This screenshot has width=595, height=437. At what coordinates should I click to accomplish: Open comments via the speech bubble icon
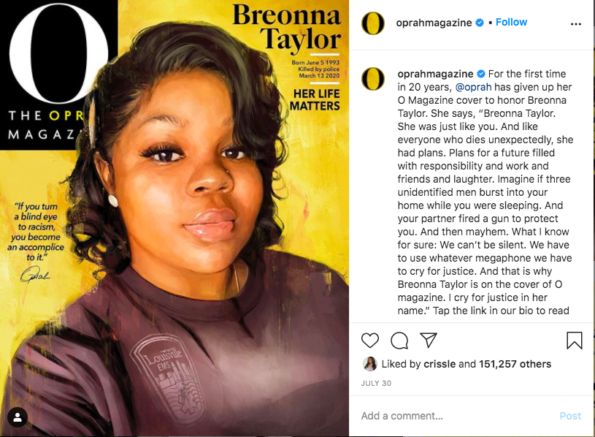tap(399, 340)
